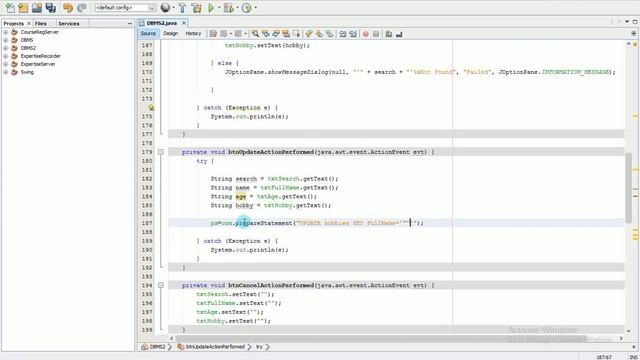The image size is (640, 360).
Task: Click editor scroll down arrow
Action: pos(629,331)
